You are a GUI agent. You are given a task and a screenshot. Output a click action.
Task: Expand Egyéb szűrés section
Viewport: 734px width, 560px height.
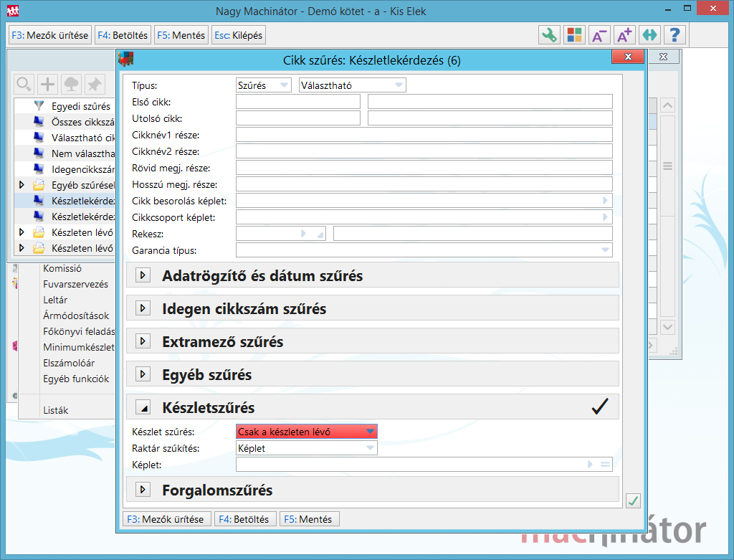pyautogui.click(x=143, y=374)
